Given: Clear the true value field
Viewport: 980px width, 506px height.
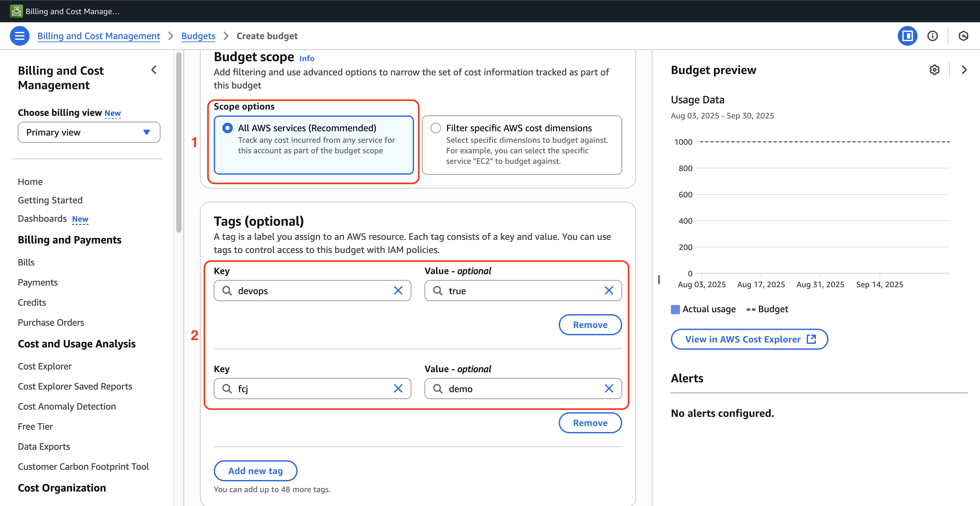Looking at the screenshot, I should point(609,291).
